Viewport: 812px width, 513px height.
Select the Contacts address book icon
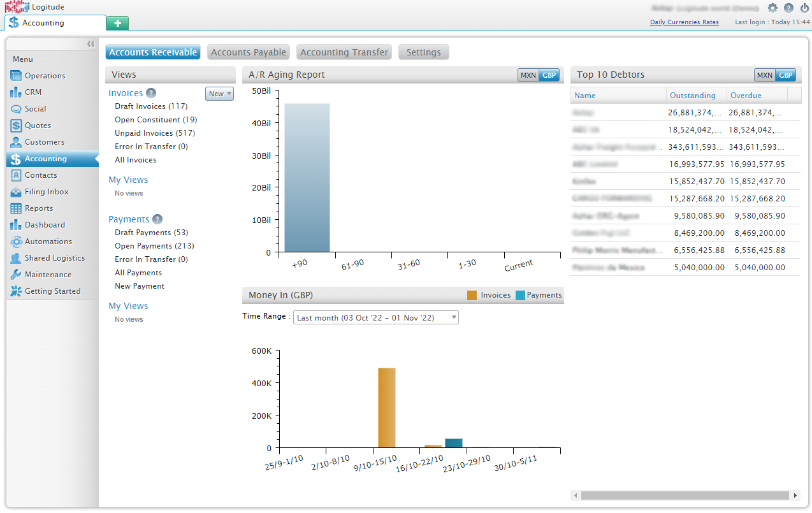[x=16, y=175]
